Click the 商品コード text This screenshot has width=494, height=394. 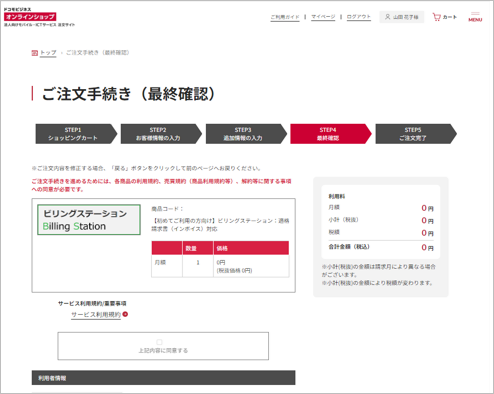point(167,209)
